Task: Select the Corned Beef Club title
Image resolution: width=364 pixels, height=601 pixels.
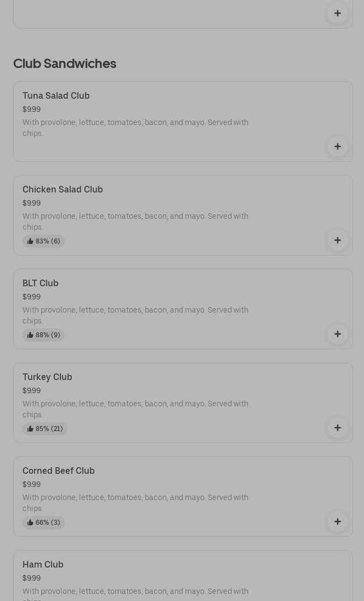Action: pyautogui.click(x=59, y=471)
